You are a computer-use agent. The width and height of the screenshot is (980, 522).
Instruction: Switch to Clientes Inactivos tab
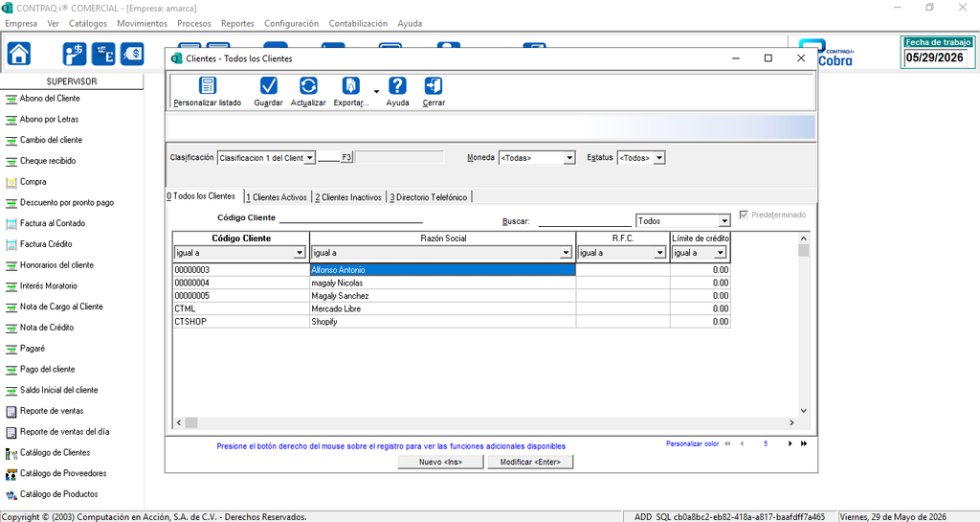(x=348, y=197)
